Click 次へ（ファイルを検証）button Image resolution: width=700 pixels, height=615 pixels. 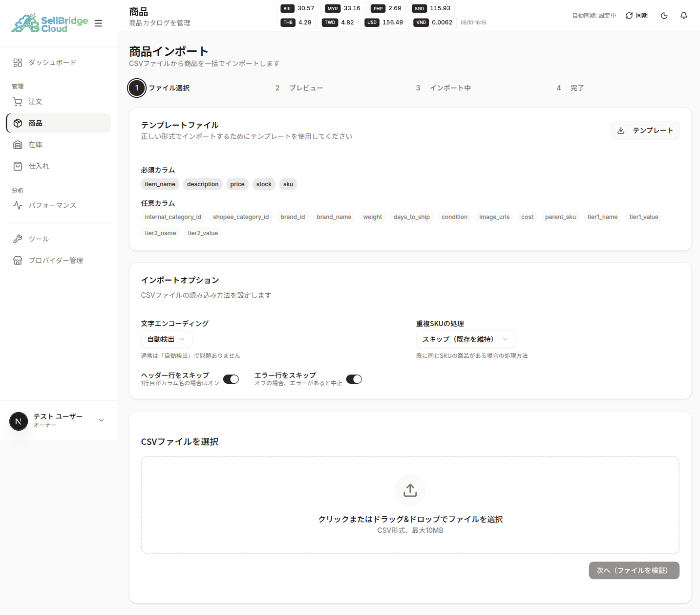(634, 571)
